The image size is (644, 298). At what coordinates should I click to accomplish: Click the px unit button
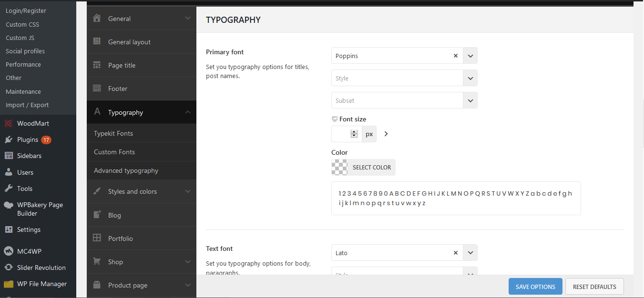pyautogui.click(x=369, y=134)
